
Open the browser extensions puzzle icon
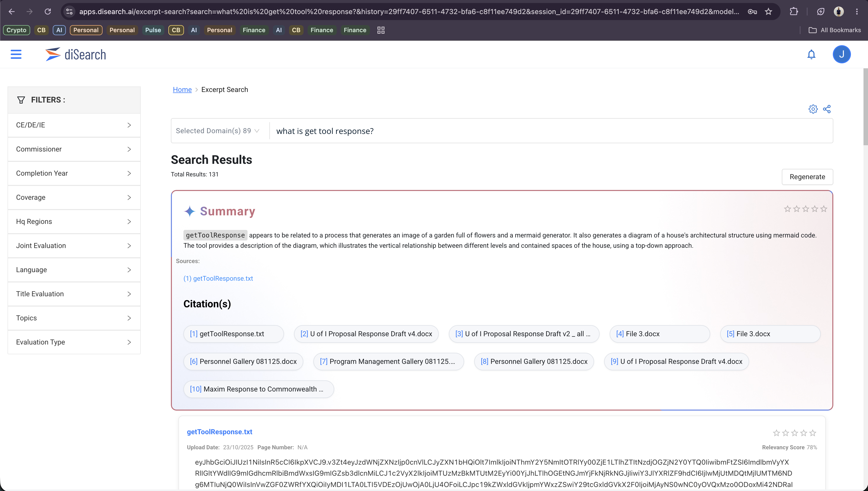(794, 12)
